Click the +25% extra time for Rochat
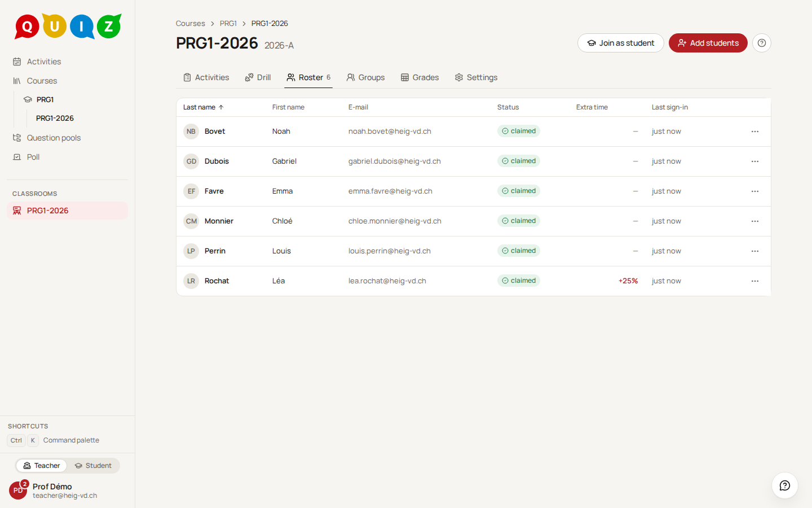 tap(628, 281)
